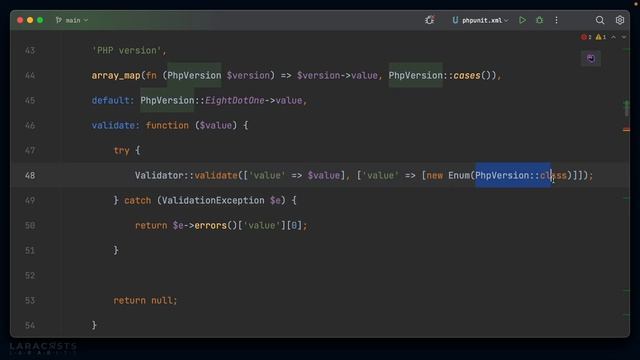Click the selected PhpVersion::class text
The image size is (640, 360).
point(521,176)
